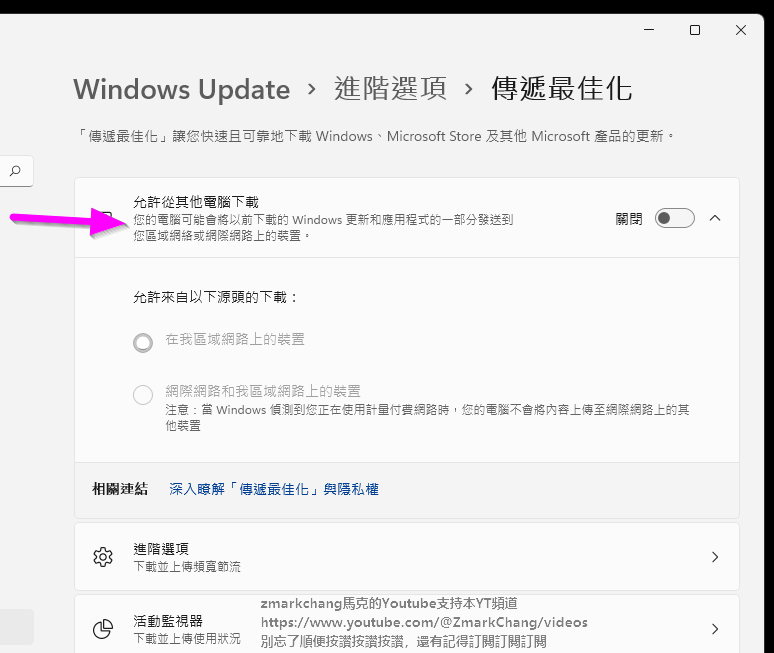Open 進階選項 row via right chevron

(715, 557)
